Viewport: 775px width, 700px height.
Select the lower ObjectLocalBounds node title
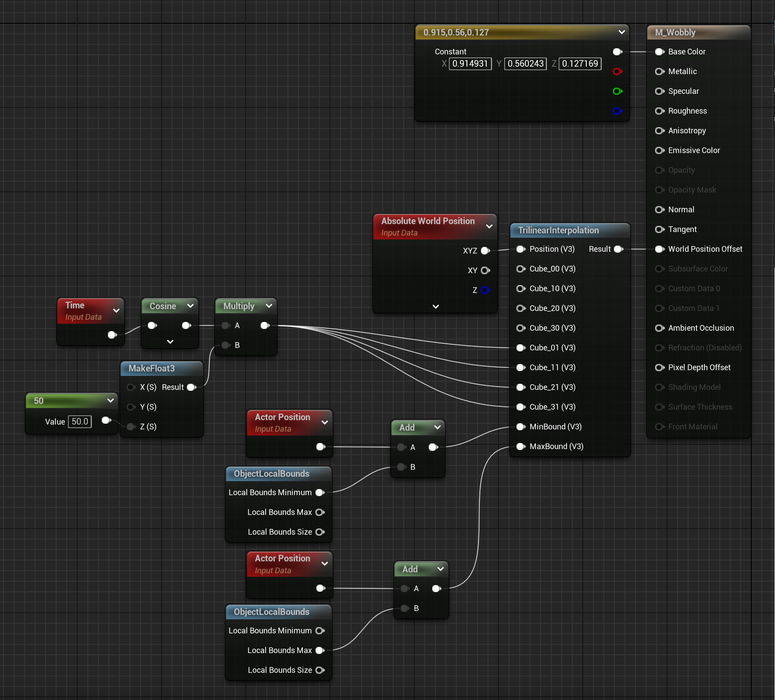pos(271,612)
